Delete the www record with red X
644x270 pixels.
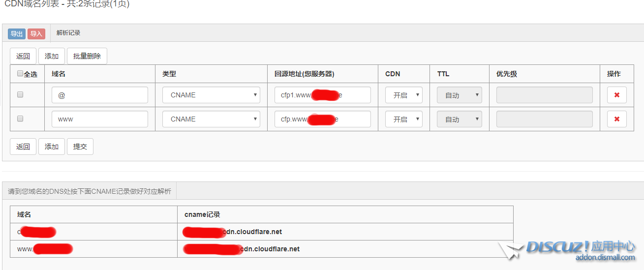coord(616,119)
